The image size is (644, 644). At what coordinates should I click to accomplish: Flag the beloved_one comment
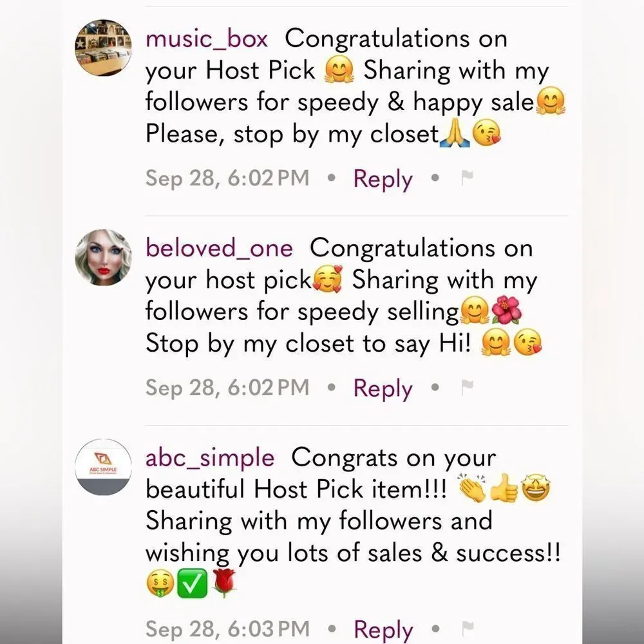tap(468, 387)
